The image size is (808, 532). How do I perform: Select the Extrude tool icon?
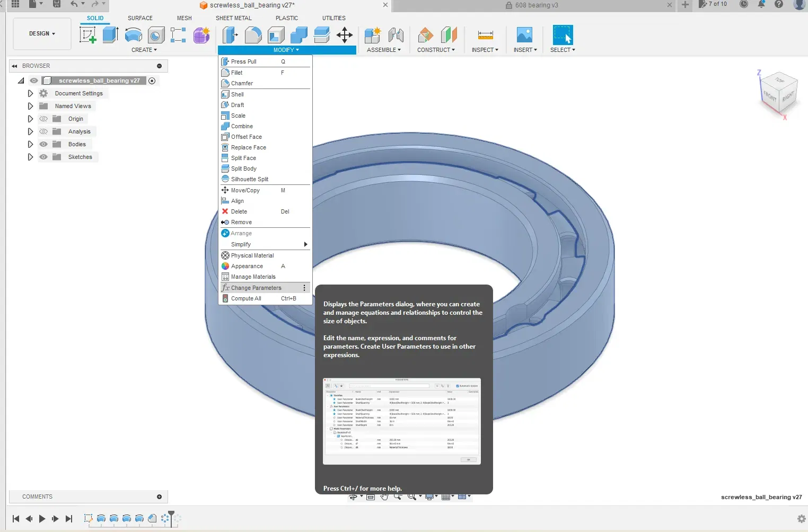[110, 36]
